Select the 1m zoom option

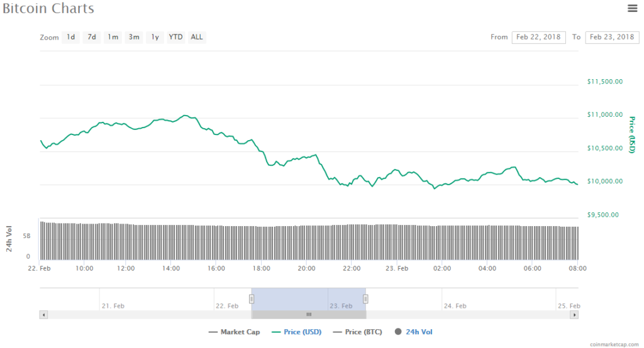113,37
